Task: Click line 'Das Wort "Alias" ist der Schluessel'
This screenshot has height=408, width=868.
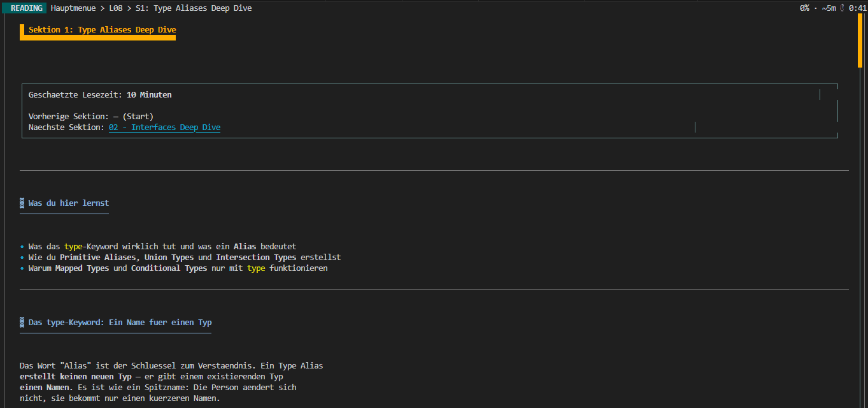Action: click(x=171, y=366)
